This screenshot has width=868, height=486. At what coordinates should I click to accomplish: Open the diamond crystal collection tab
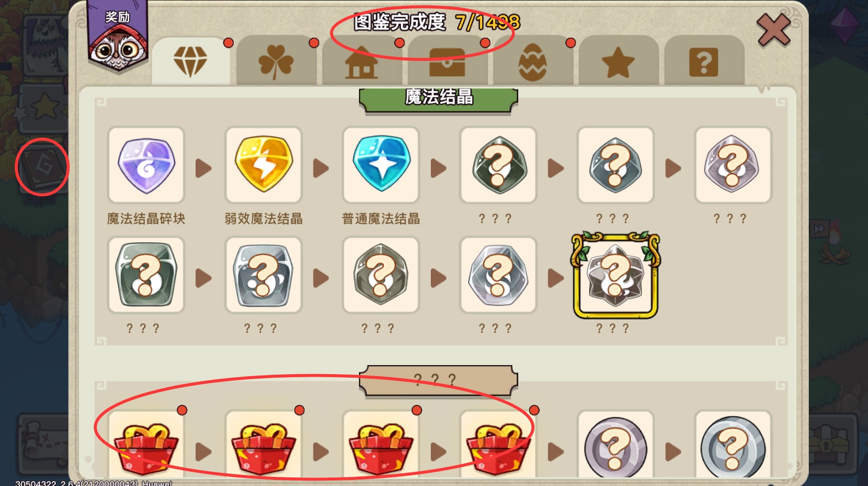click(191, 61)
